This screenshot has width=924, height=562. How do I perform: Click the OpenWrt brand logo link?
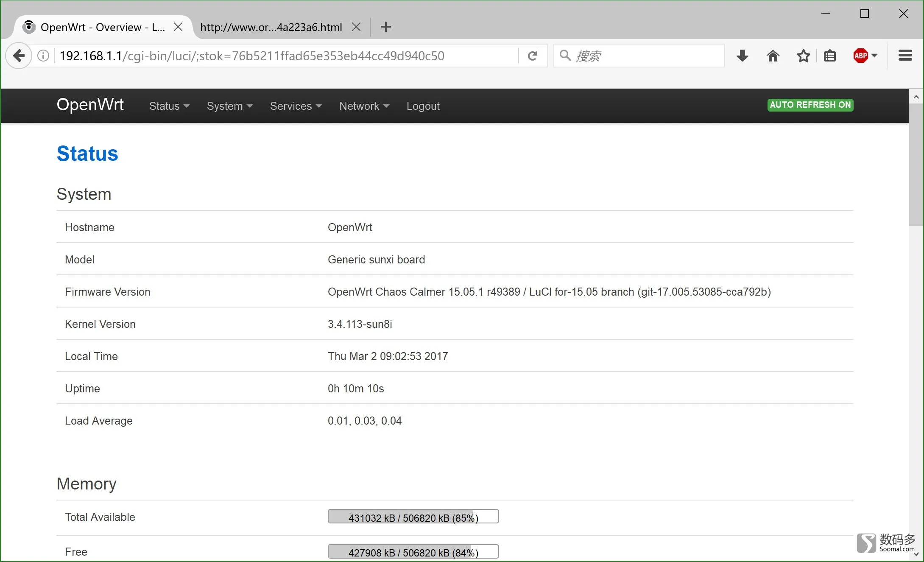point(90,105)
